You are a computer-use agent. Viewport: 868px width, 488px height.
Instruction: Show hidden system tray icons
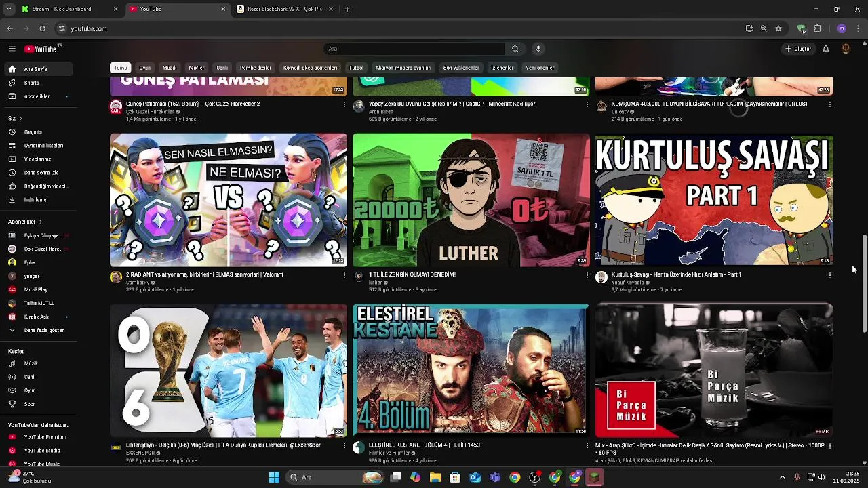click(782, 477)
